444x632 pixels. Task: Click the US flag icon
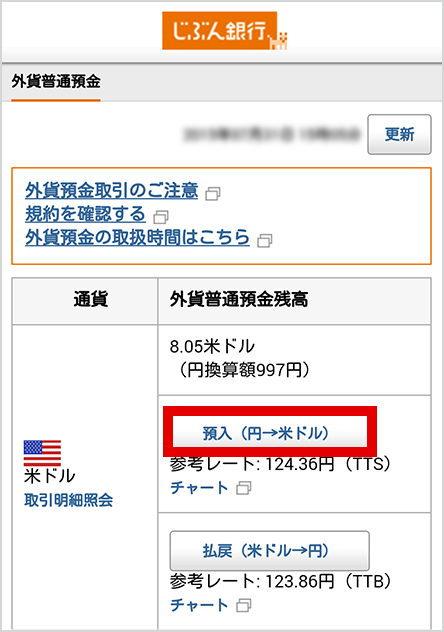(42, 453)
